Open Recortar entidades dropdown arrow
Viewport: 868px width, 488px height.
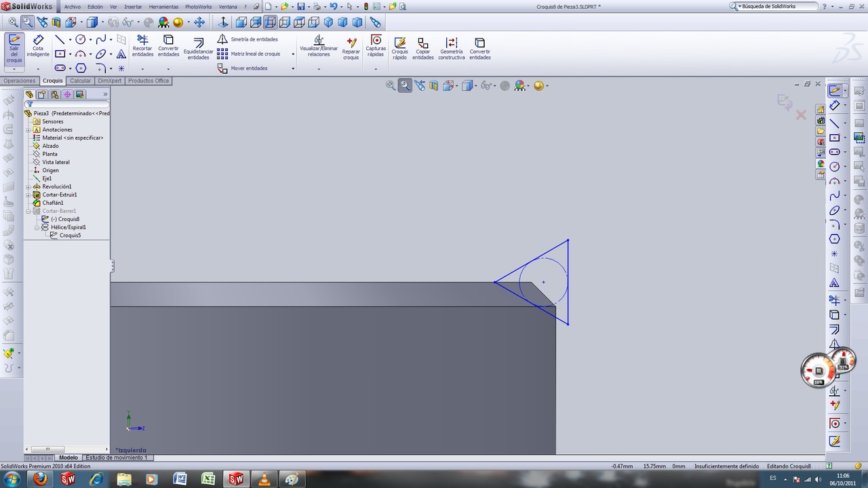pyautogui.click(x=142, y=68)
